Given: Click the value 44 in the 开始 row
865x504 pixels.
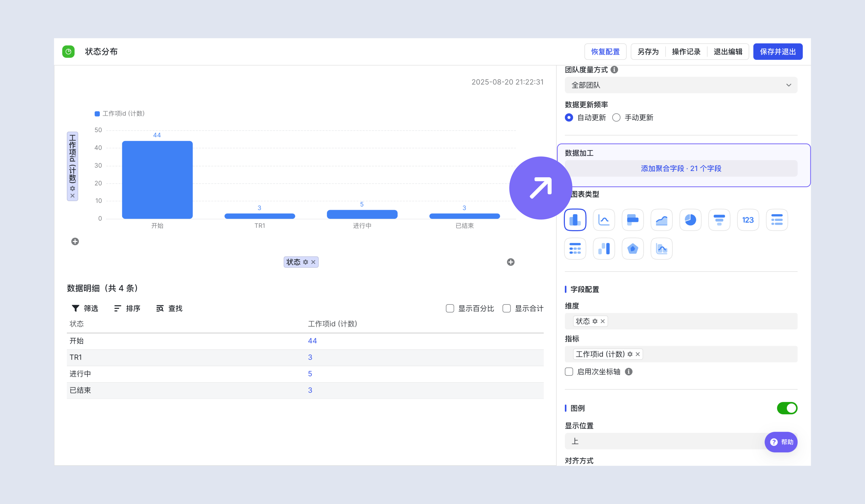Looking at the screenshot, I should pos(312,341).
